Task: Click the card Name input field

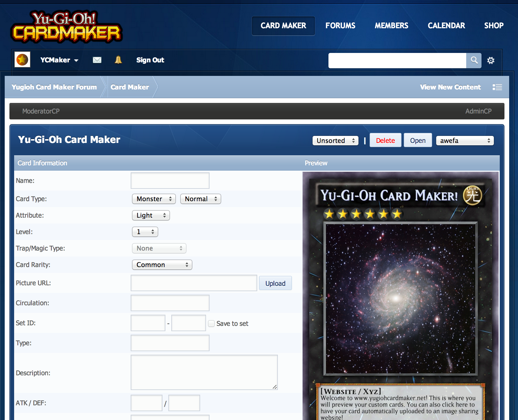Action: click(x=170, y=181)
